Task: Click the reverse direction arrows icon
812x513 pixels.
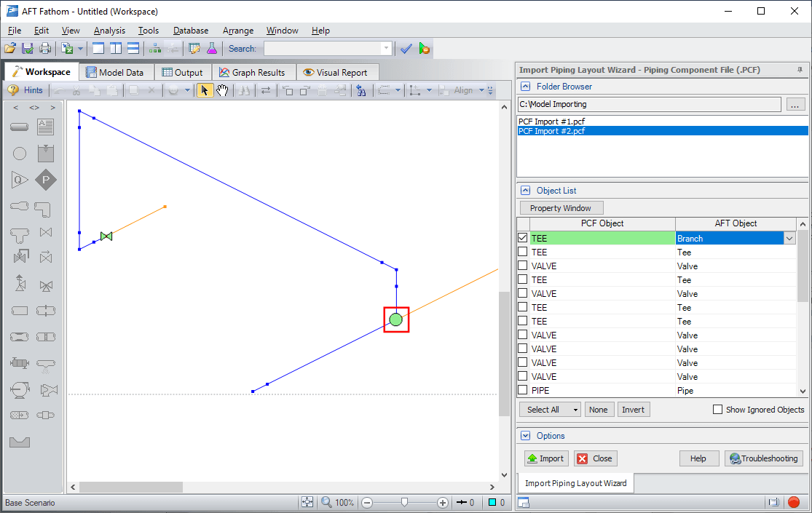Action: pyautogui.click(x=266, y=90)
